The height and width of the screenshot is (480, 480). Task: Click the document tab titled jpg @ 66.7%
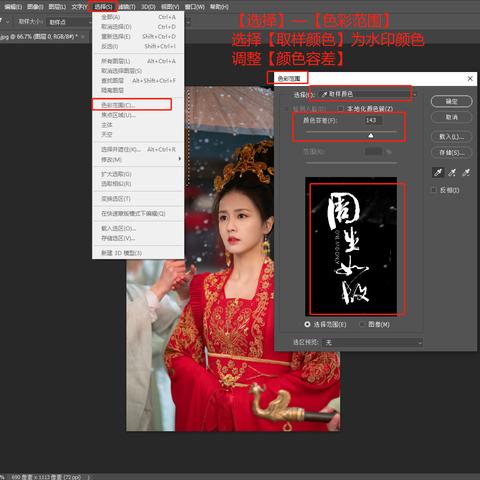39,36
